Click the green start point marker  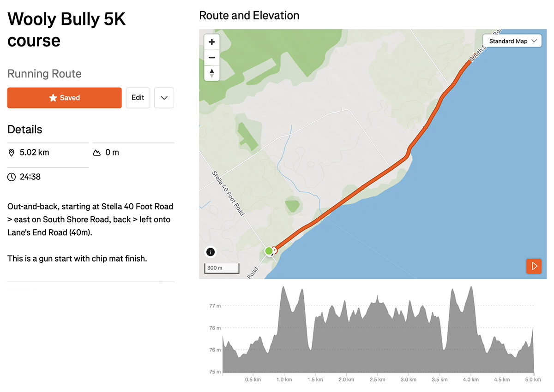(269, 251)
